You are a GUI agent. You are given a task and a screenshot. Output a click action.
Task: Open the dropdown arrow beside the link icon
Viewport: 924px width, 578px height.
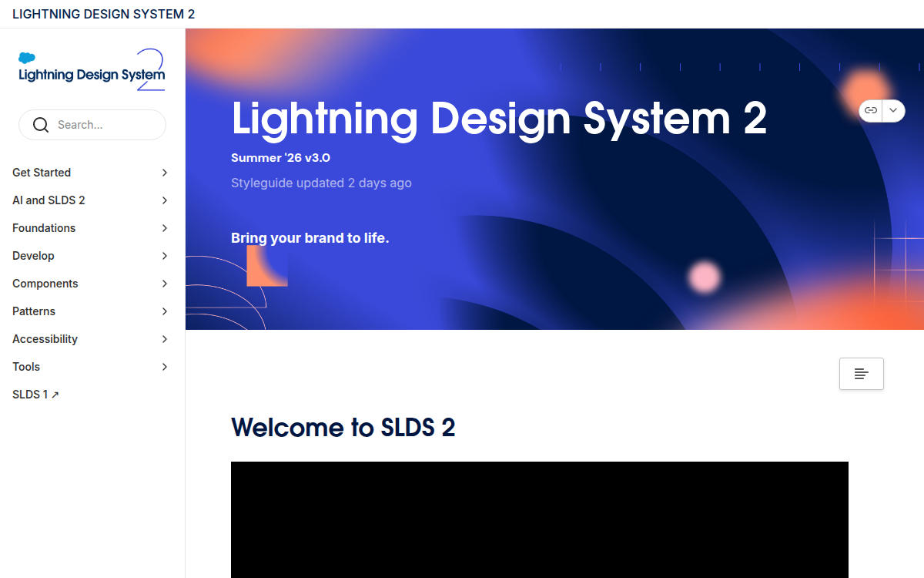click(893, 110)
